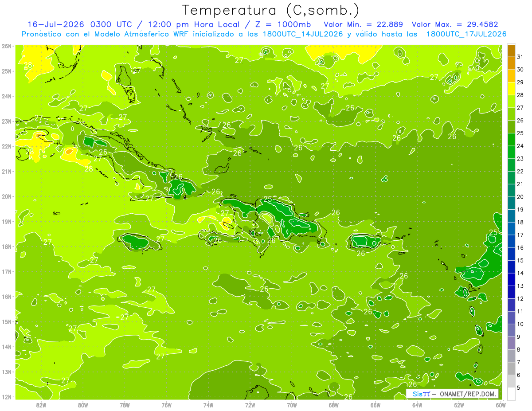This screenshot has height=411, width=532.
Task: Click the '80W' longitude axis label
Action: (x=82, y=405)
